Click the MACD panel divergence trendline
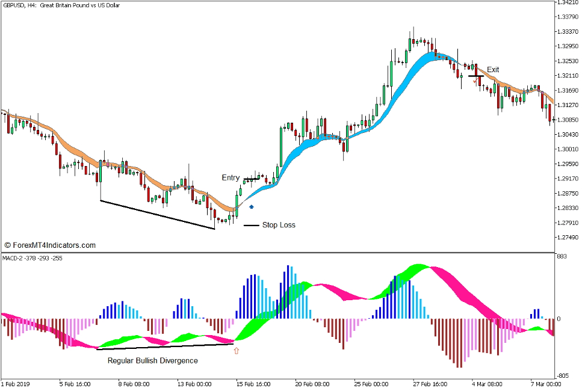Viewport: 588px width, 391px height. [x=164, y=346]
